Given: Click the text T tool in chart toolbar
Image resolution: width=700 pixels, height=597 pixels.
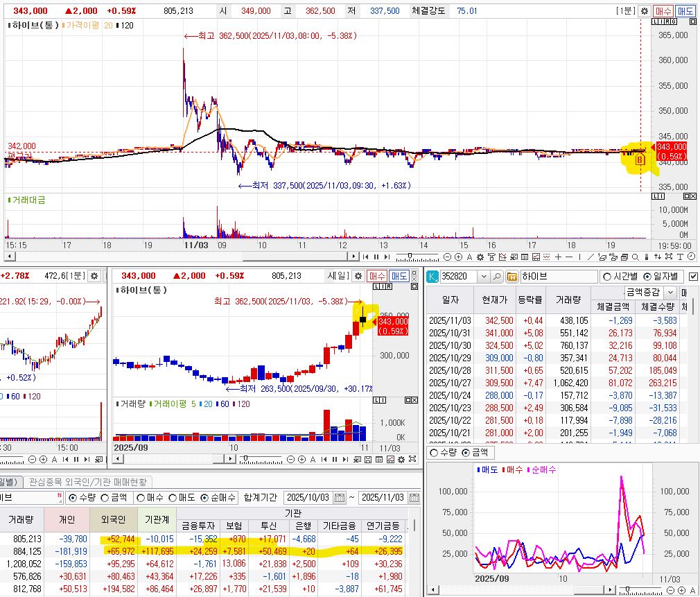Looking at the screenshot, I should point(679,257).
